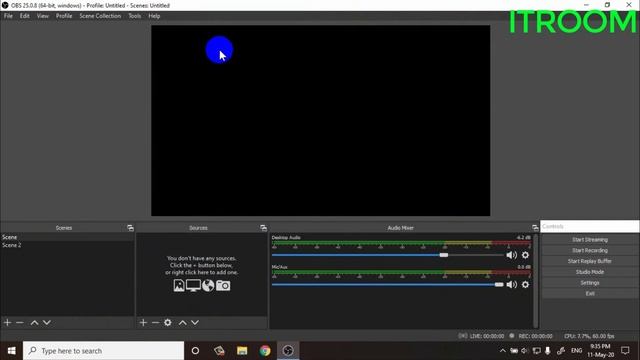Open Cortana from the taskbar circle icon

[x=195, y=351]
